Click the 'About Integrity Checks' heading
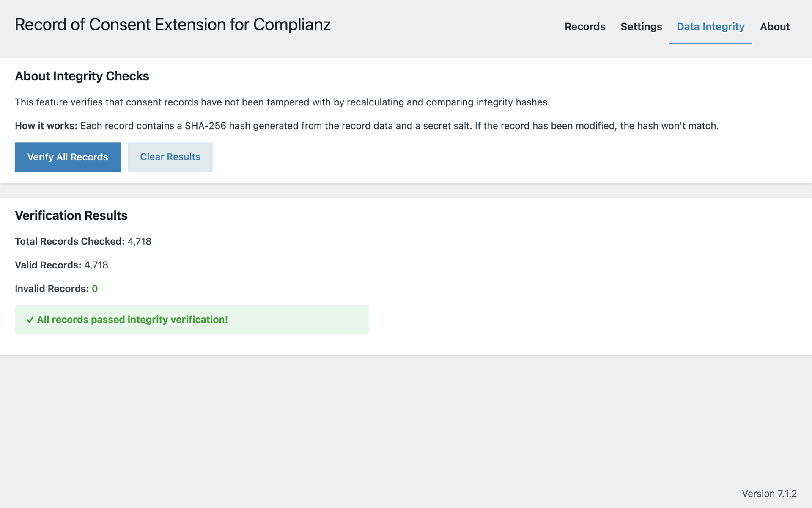This screenshot has width=812, height=508. [x=82, y=76]
